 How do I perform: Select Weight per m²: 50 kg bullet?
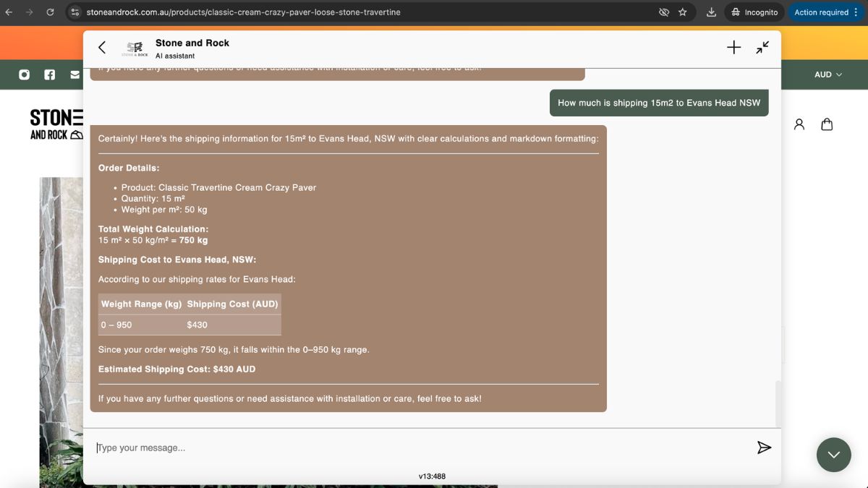(164, 210)
